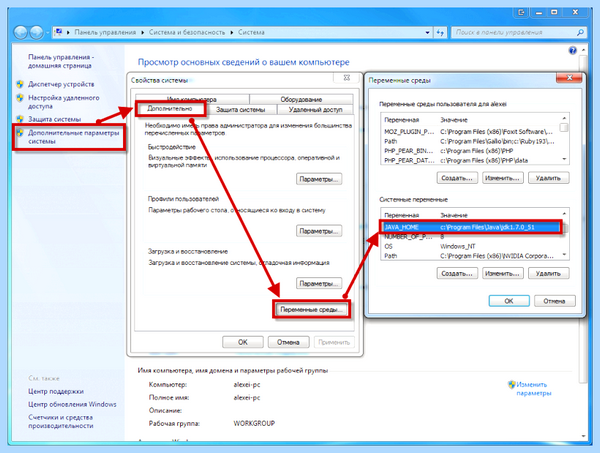Go to Панель управления домашняя страница

point(61,61)
